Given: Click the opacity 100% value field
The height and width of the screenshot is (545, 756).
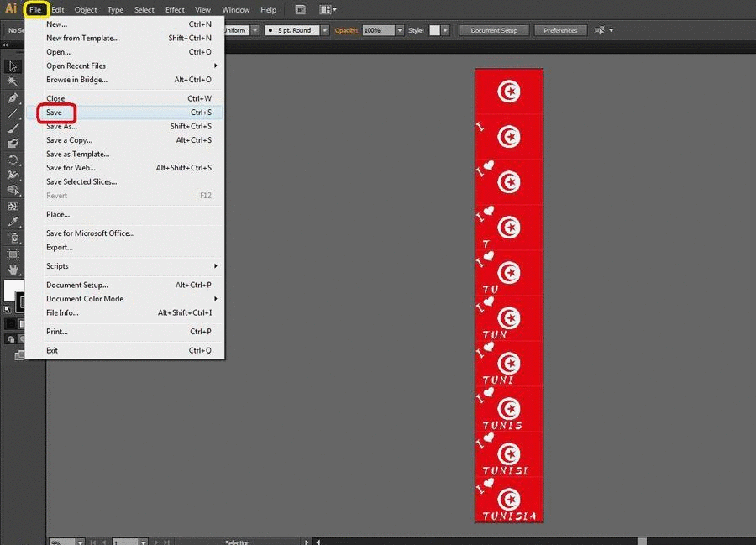Looking at the screenshot, I should 379,30.
